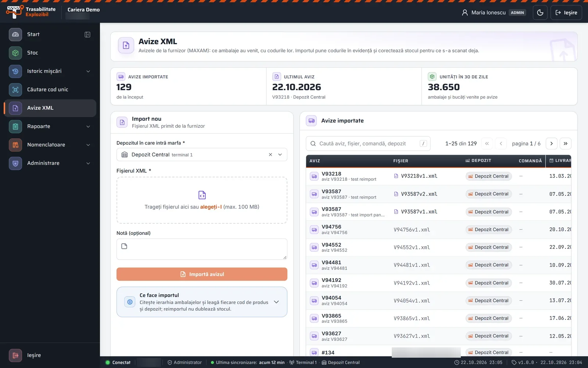Click sidebar Ieșire logout icon at bottom
588x368 pixels.
tap(15, 355)
